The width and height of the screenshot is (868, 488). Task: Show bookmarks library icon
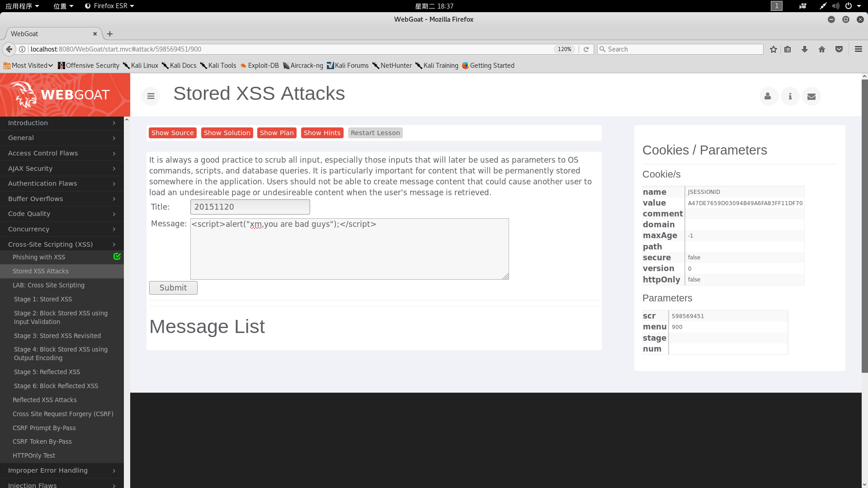click(x=788, y=49)
